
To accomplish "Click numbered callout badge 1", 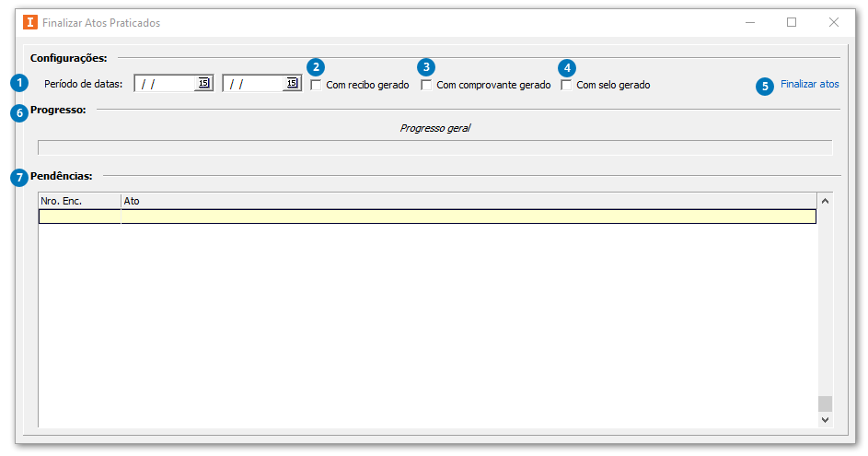I will 18,83.
